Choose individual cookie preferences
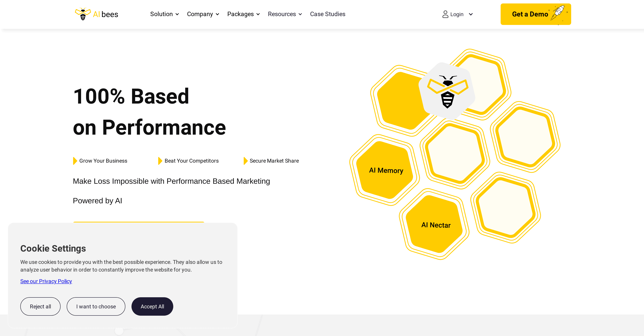This screenshot has width=644, height=336. 96,306
